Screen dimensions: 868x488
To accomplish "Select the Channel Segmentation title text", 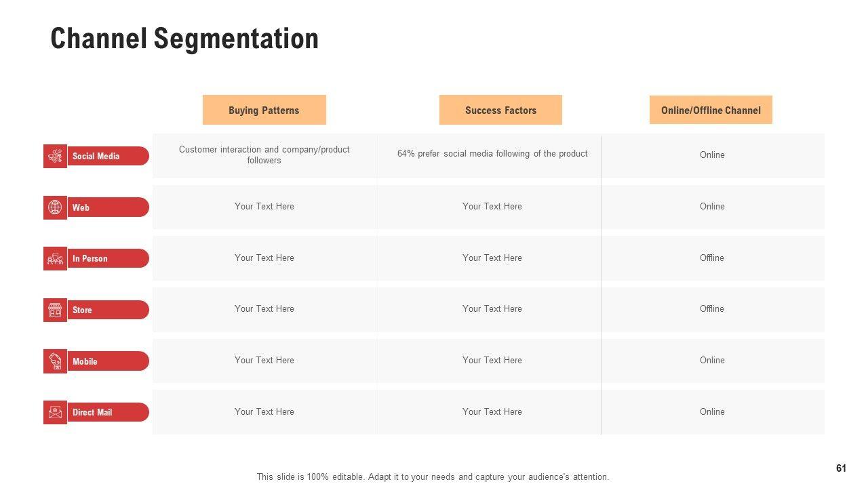I will (x=184, y=39).
